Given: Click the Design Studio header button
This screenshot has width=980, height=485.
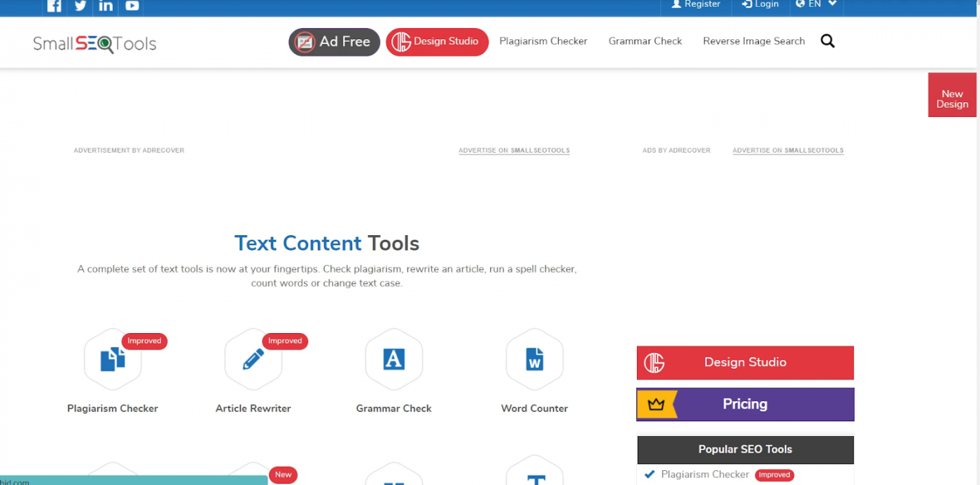Looking at the screenshot, I should coord(437,42).
